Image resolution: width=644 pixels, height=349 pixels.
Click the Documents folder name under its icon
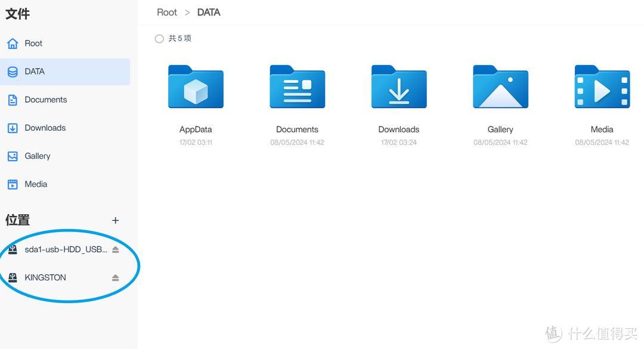click(x=297, y=129)
